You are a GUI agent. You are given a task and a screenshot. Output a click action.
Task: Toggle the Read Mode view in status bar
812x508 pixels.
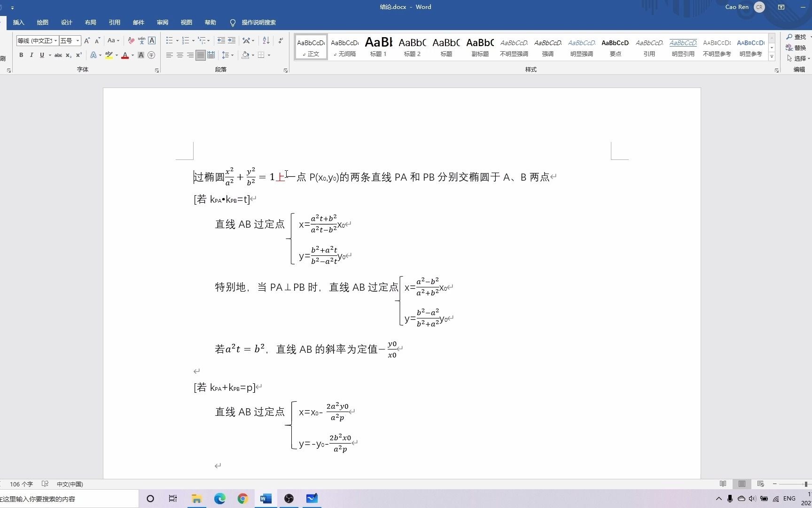723,484
